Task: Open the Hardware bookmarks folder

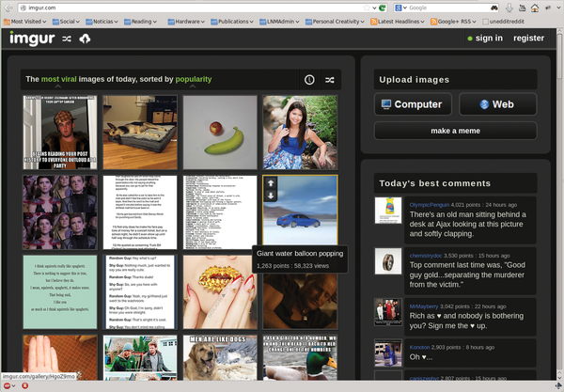Action: pos(186,22)
